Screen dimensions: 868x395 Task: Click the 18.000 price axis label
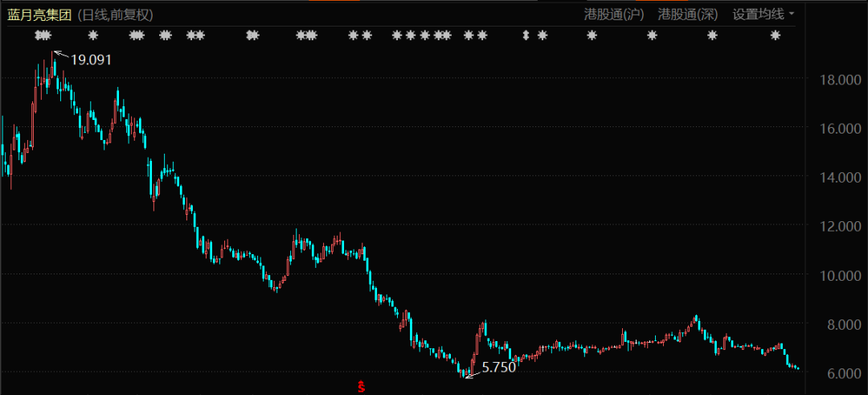click(x=836, y=79)
